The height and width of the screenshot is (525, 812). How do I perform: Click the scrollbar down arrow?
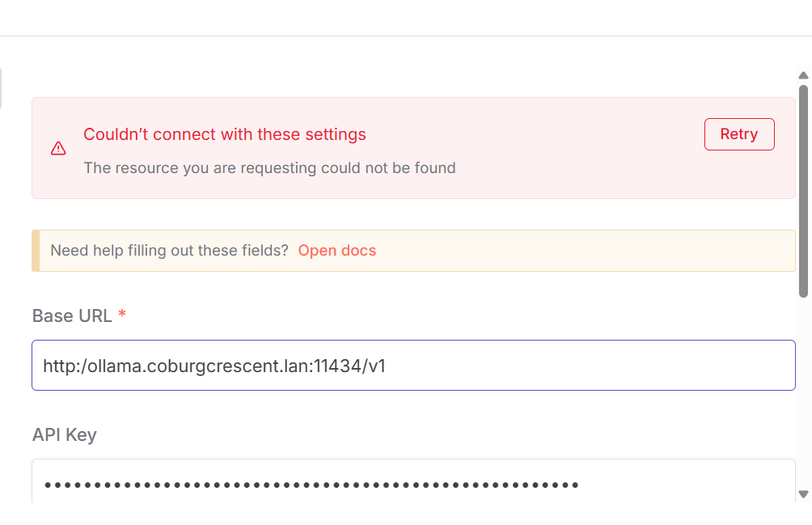(803, 493)
